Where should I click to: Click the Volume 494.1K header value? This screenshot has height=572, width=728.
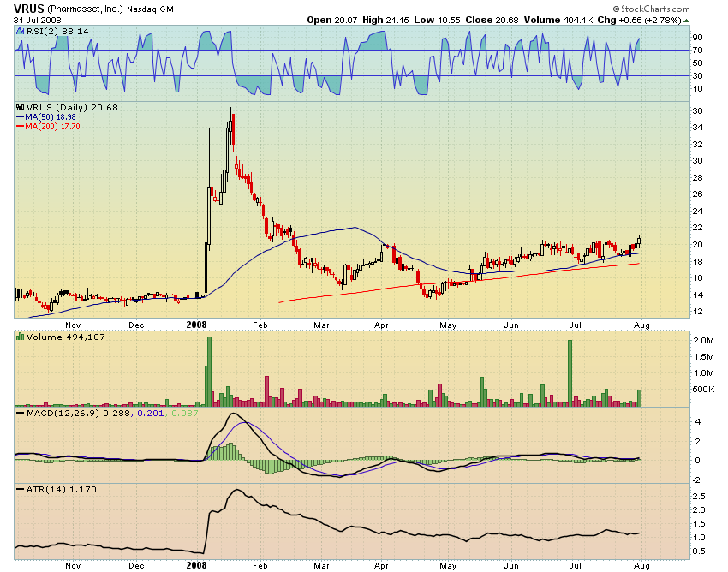pyautogui.click(x=558, y=20)
